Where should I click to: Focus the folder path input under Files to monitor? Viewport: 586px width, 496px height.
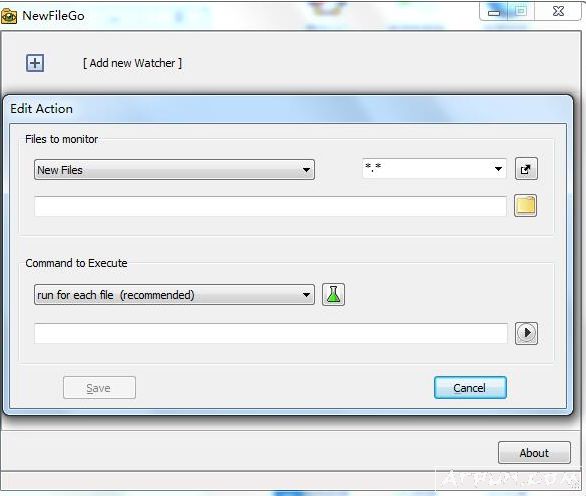click(270, 206)
